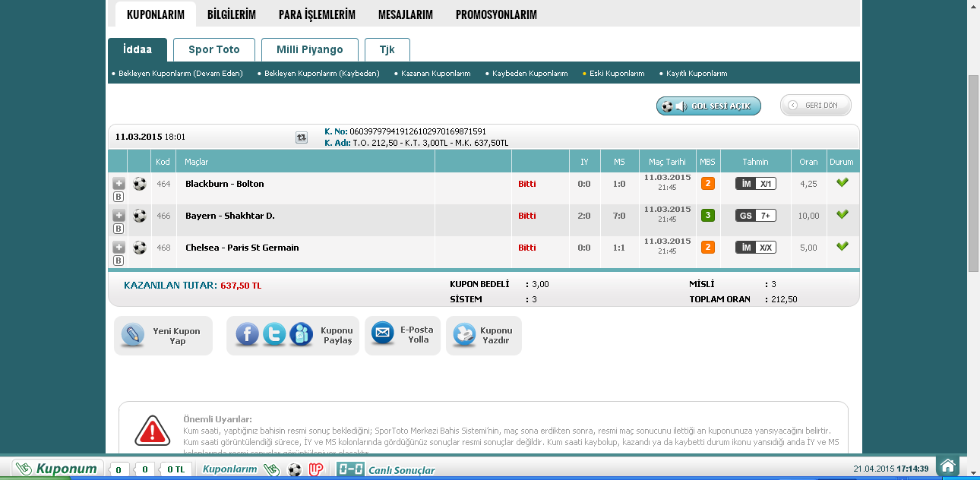980x480 pixels.
Task: Click the pencil icon for Yeni Kupon Yap
Action: pyautogui.click(x=132, y=335)
